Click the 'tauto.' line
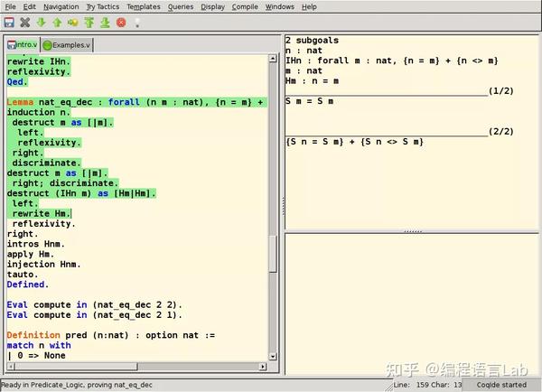 (x=23, y=275)
